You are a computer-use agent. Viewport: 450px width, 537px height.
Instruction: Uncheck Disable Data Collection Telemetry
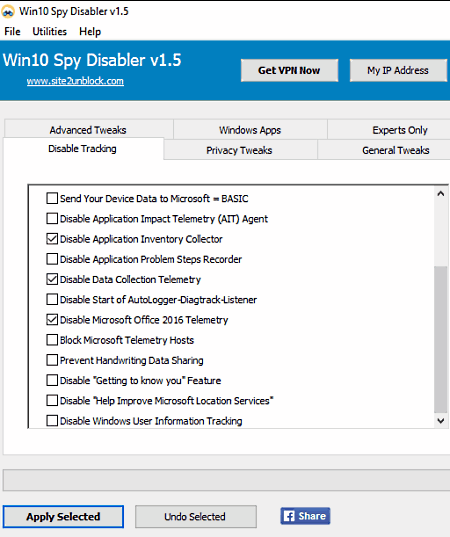(x=52, y=279)
